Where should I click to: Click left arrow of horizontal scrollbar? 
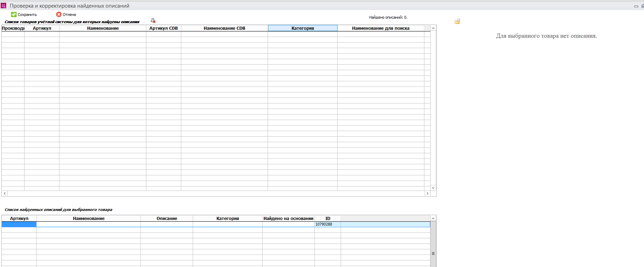(x=4, y=194)
